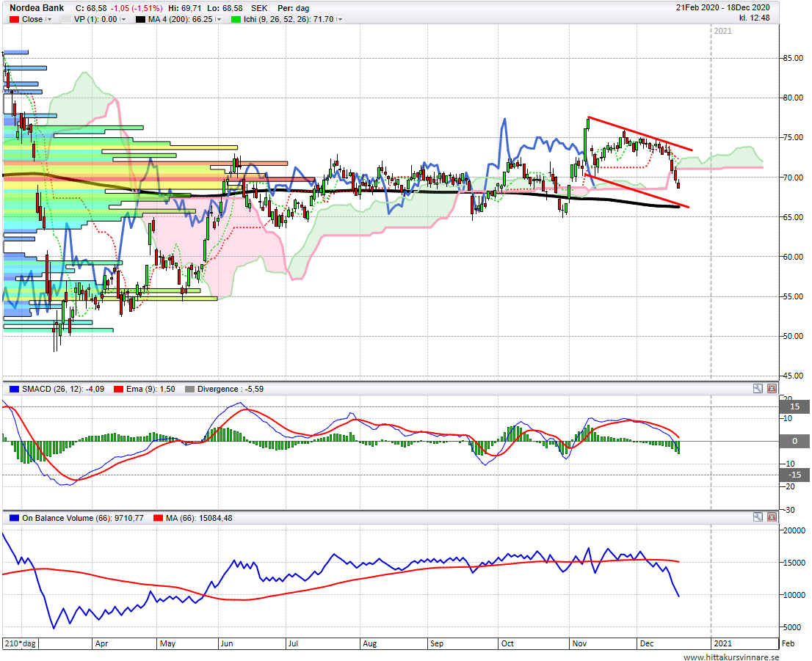812x661 pixels.
Task: Click the 85.00 price axis label
Action: [793, 58]
